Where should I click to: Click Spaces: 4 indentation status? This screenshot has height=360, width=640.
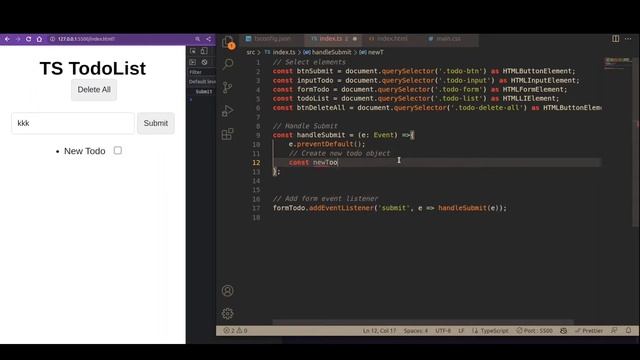[x=416, y=331]
